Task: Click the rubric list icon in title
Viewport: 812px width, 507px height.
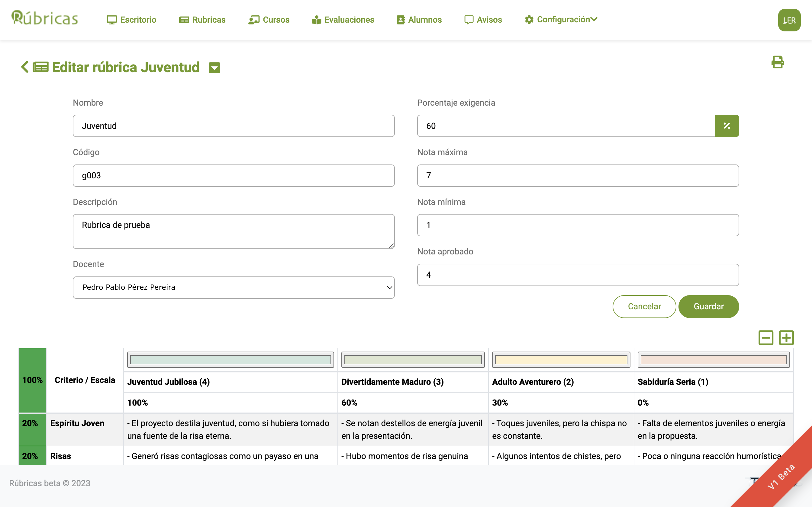Action: (40, 67)
